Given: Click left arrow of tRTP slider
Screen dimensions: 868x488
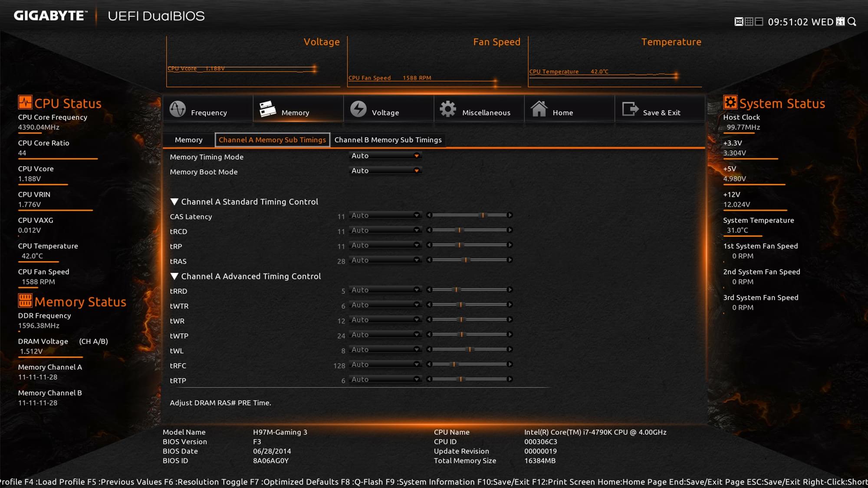Looking at the screenshot, I should tap(429, 379).
